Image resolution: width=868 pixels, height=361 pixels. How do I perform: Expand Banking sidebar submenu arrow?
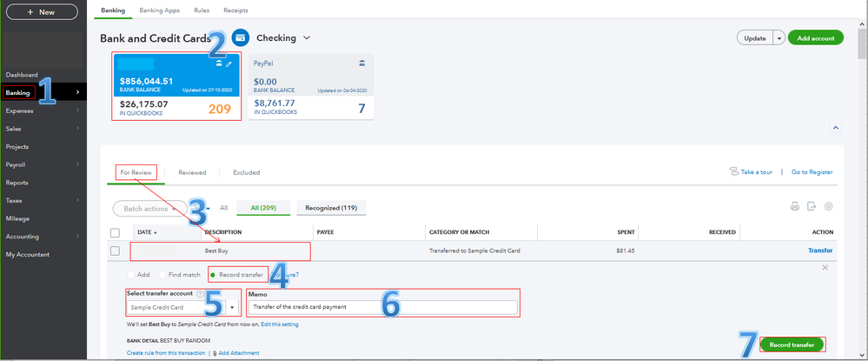pos(77,92)
